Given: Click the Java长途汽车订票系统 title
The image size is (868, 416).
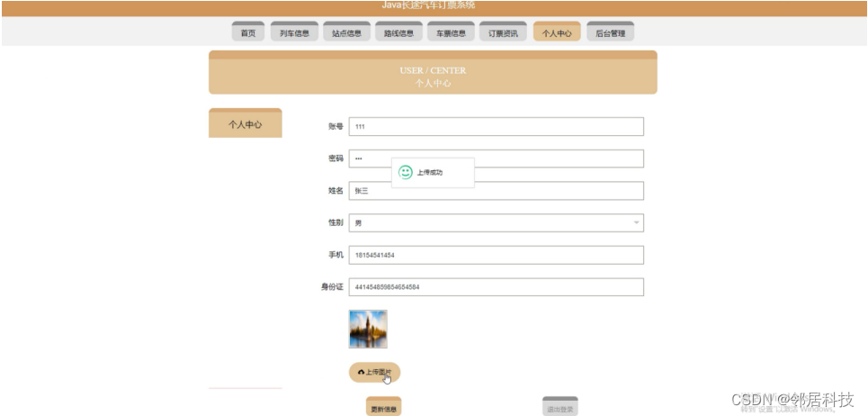Looking at the screenshot, I should coord(428,5).
